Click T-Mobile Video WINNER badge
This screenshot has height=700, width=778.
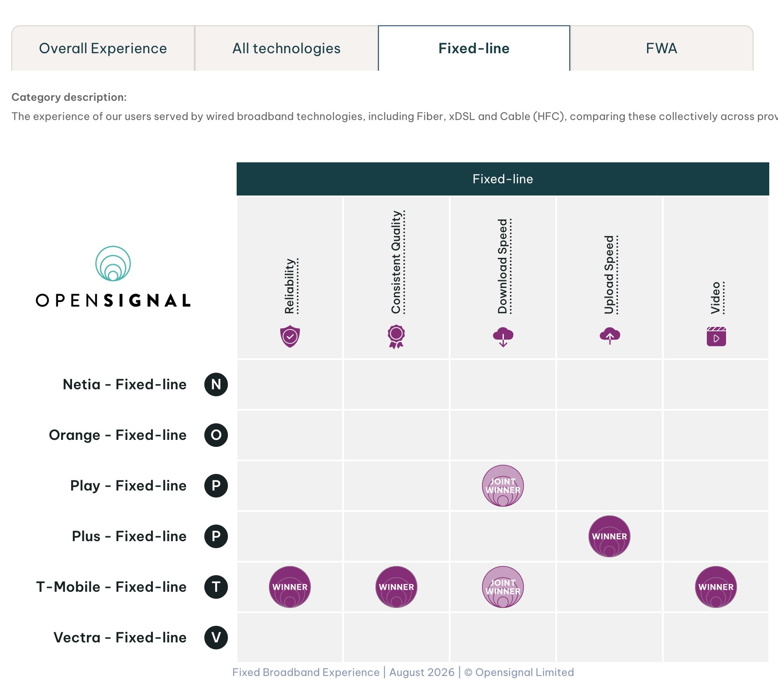click(x=716, y=587)
